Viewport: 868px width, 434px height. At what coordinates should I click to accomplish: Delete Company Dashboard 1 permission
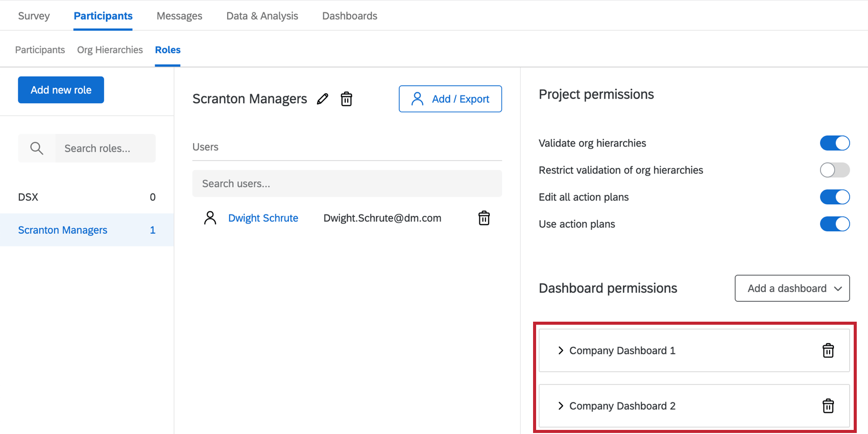[828, 351]
